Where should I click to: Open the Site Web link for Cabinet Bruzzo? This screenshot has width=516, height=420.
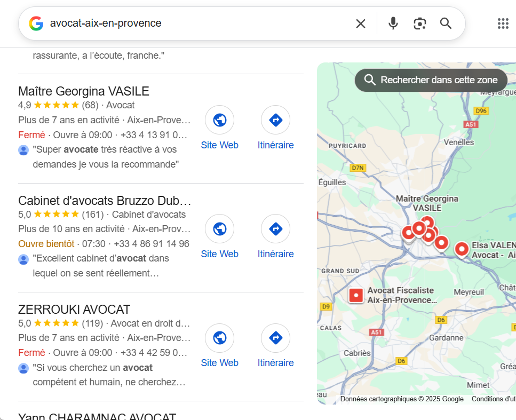(219, 253)
